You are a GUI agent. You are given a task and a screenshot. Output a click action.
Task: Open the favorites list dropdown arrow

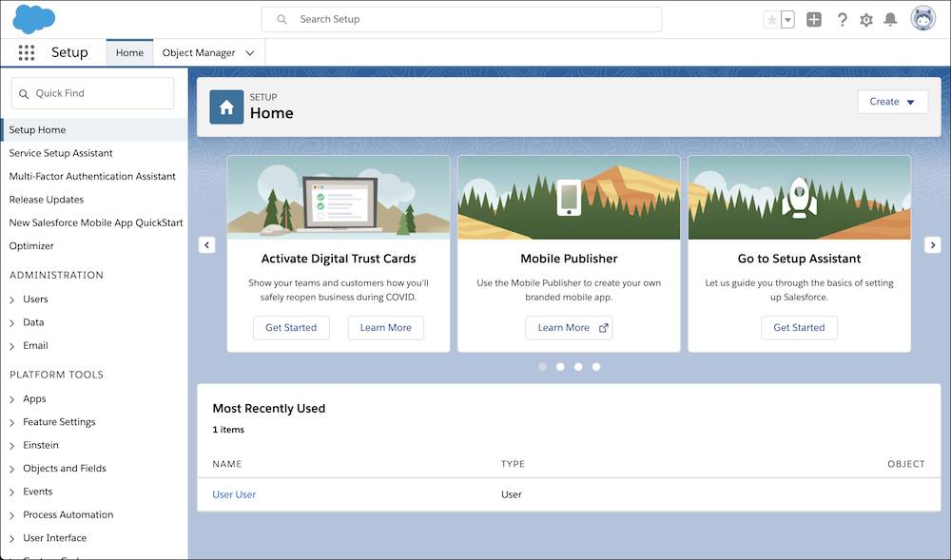point(787,19)
